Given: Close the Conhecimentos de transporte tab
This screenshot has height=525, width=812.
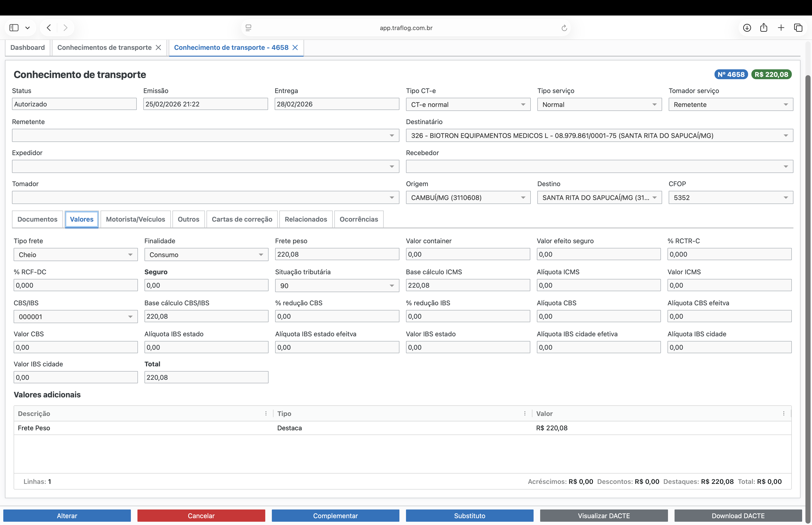Looking at the screenshot, I should click(158, 47).
